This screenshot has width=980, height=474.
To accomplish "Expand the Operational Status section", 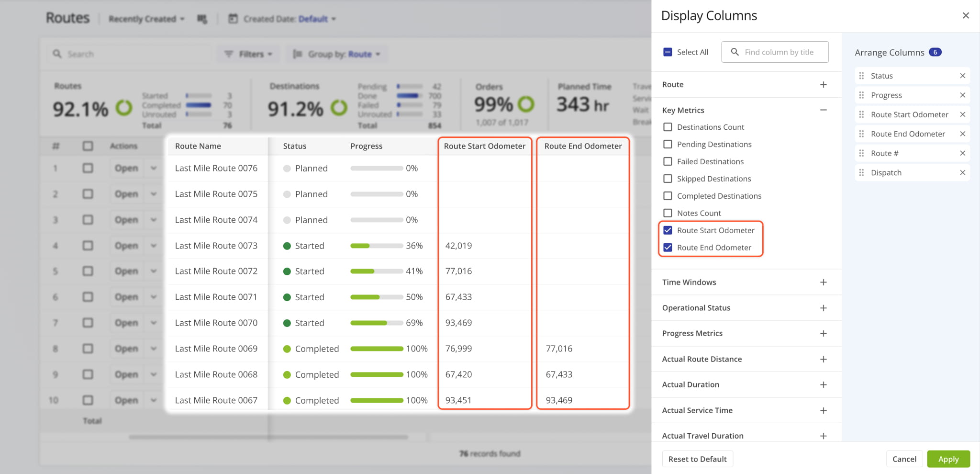I will 823,308.
